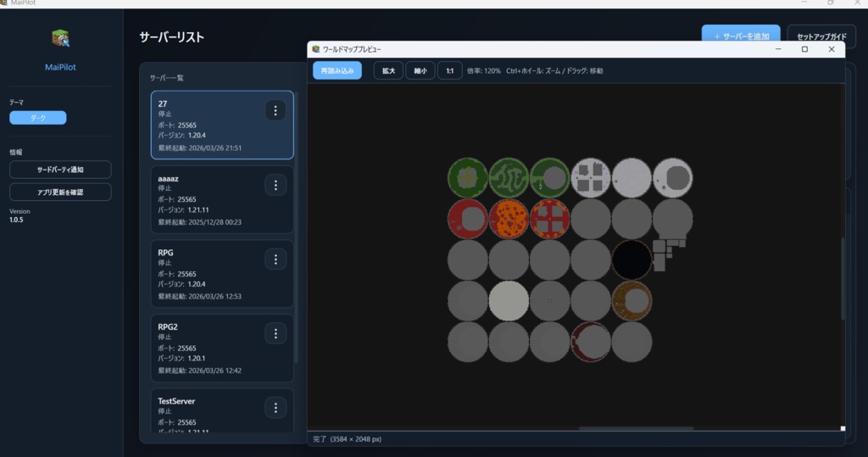Click the バージョン: 1.20.1 text of RPG2
Viewport: 868px width, 457px height.
coord(181,359)
